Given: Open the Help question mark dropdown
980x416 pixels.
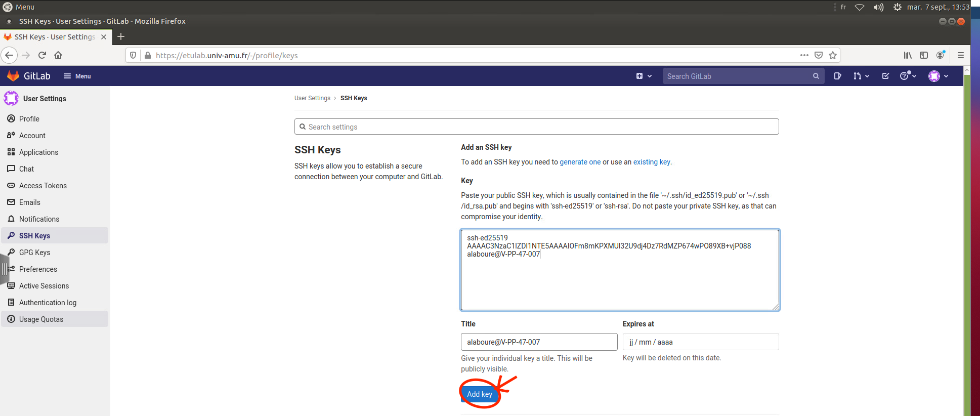Looking at the screenshot, I should [x=908, y=76].
